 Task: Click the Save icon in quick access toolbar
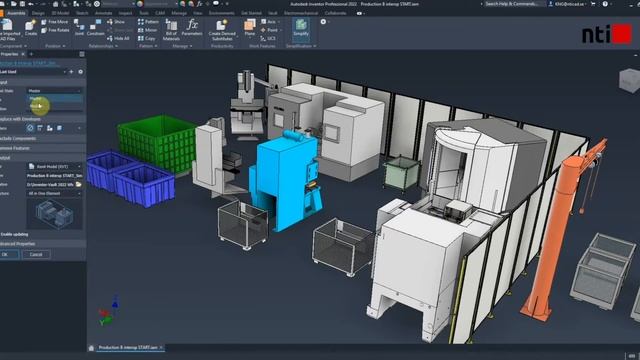click(22, 4)
